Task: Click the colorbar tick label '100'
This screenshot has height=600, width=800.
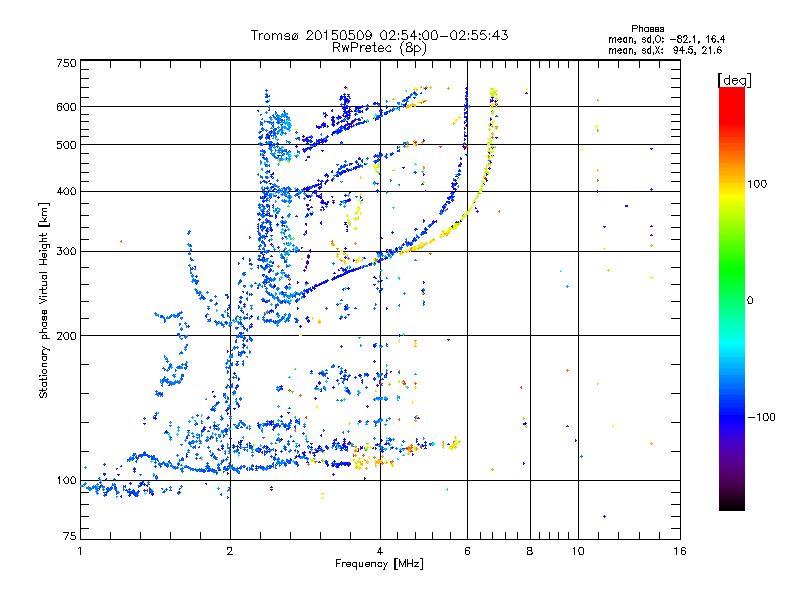Action: 757,184
